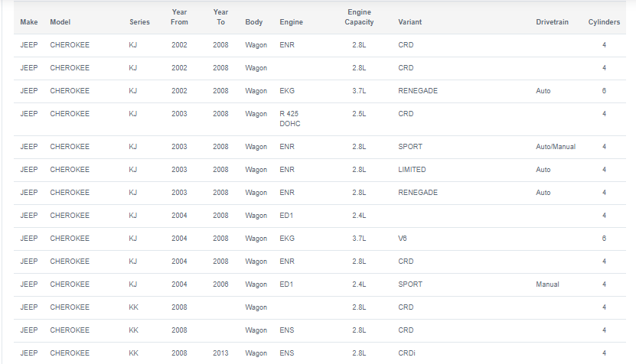
Task: Select the Series column header
Action: pos(139,22)
